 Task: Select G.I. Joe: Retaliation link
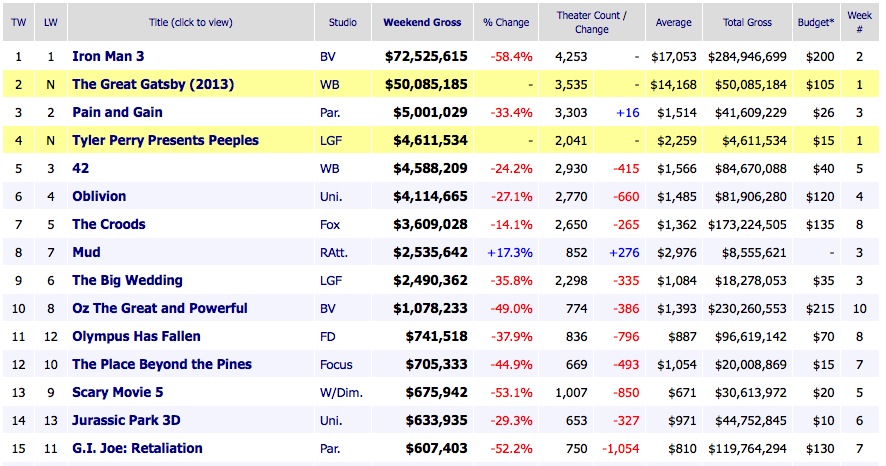tap(137, 448)
